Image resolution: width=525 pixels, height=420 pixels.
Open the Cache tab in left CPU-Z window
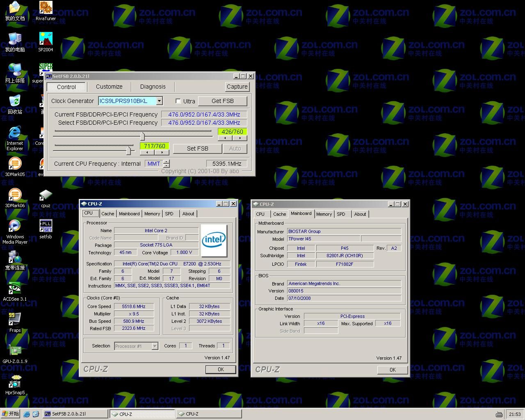[x=108, y=214]
